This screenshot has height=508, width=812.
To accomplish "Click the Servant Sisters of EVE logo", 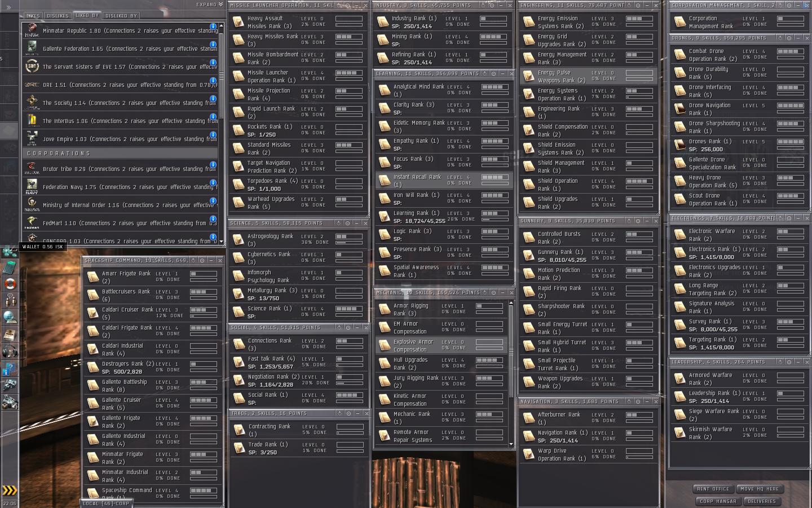I will coord(32,67).
